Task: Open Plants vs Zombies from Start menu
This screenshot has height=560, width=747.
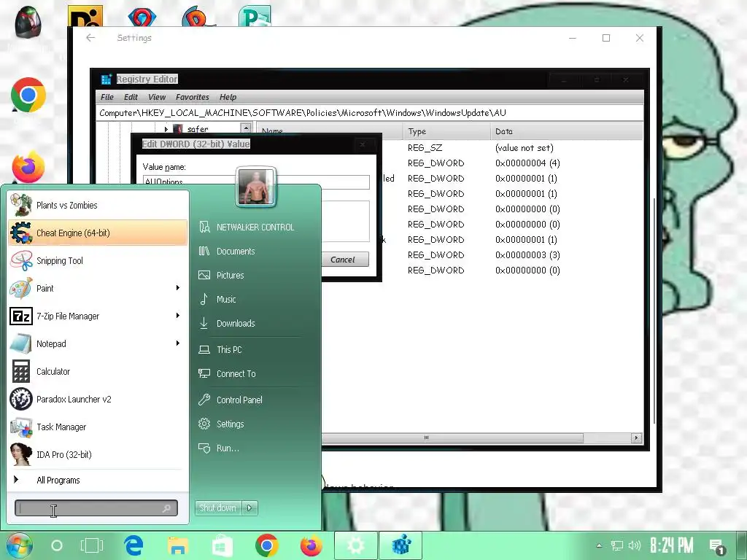Action: [98, 205]
